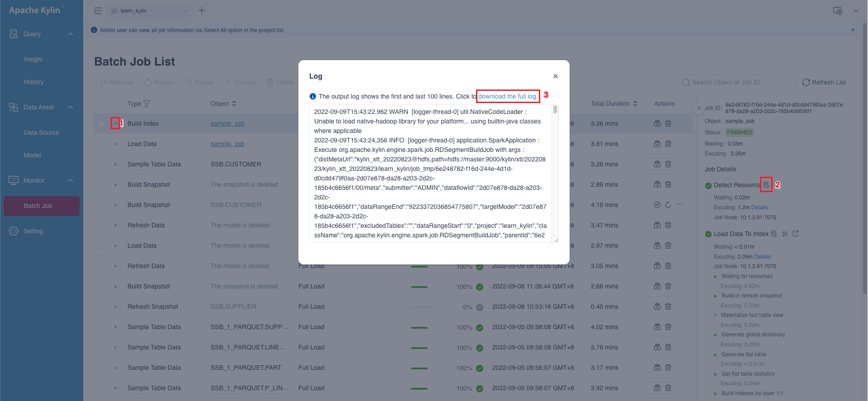Collapse the sidebar with the hamburger icon
The image size is (868, 401).
(x=98, y=11)
